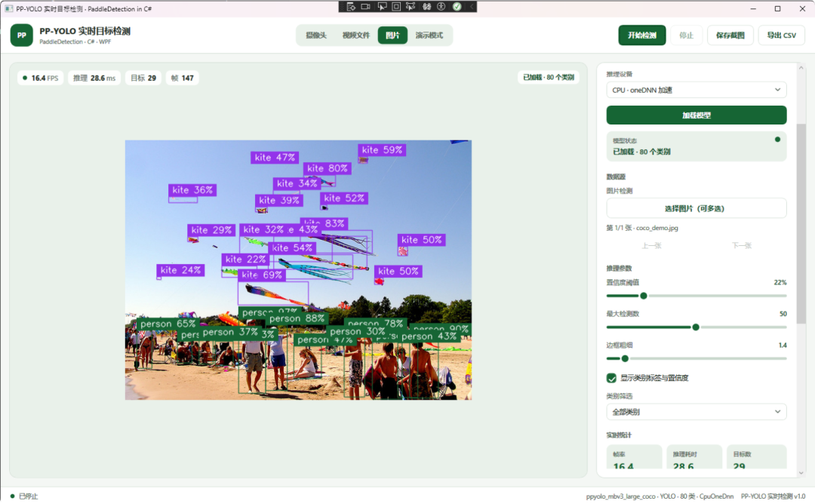
Task: Toggle display layout adorners icon
Action: click(x=396, y=7)
